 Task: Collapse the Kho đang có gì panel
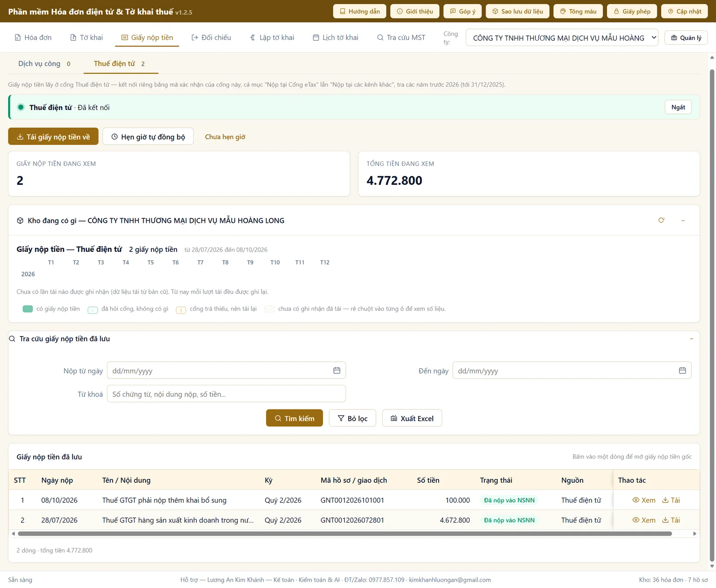[683, 220]
